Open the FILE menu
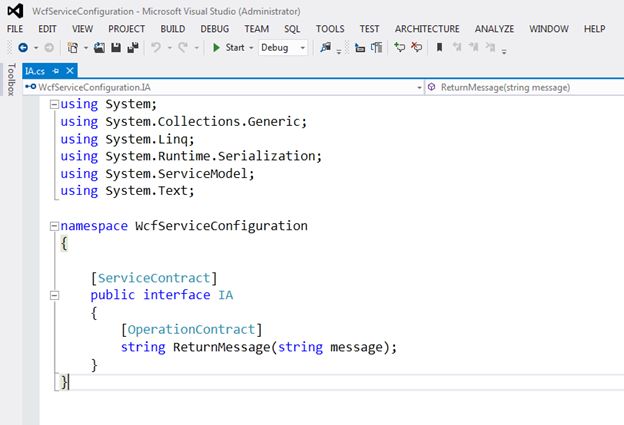This screenshot has height=425, width=624. point(15,29)
